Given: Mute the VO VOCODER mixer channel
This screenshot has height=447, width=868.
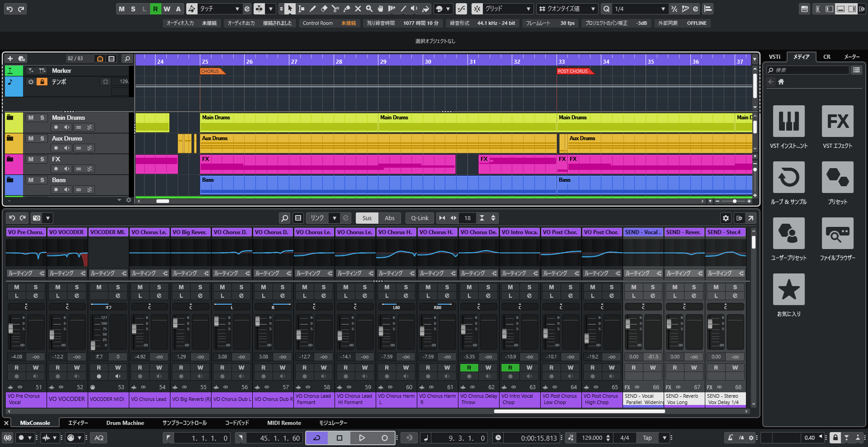Looking at the screenshot, I should [x=58, y=287].
